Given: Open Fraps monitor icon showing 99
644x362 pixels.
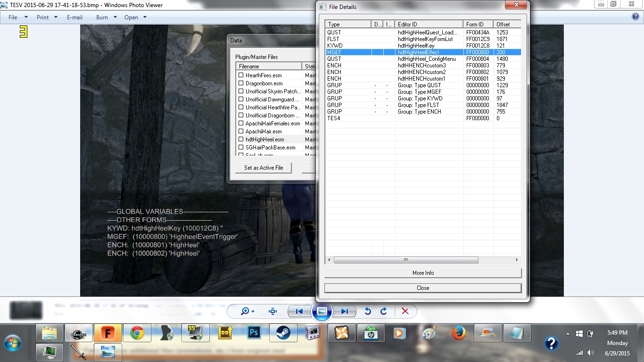Looking at the screenshot, I should pyautogui.click(x=196, y=333).
